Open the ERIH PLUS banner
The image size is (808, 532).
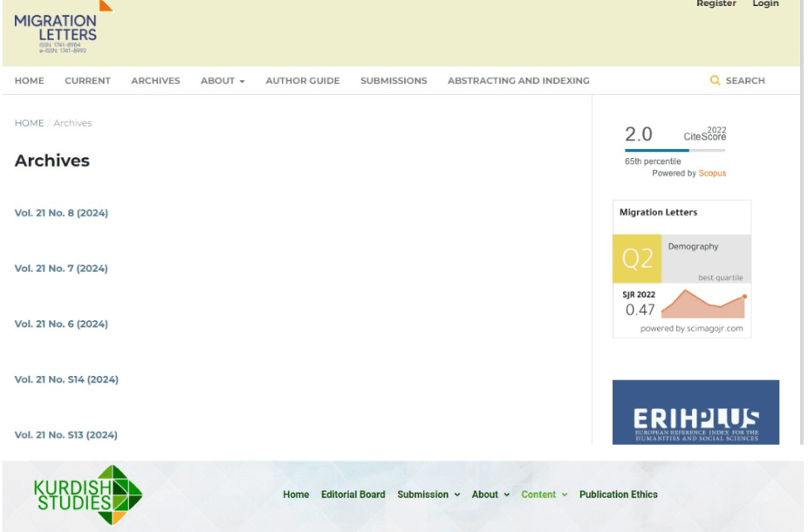click(x=695, y=412)
